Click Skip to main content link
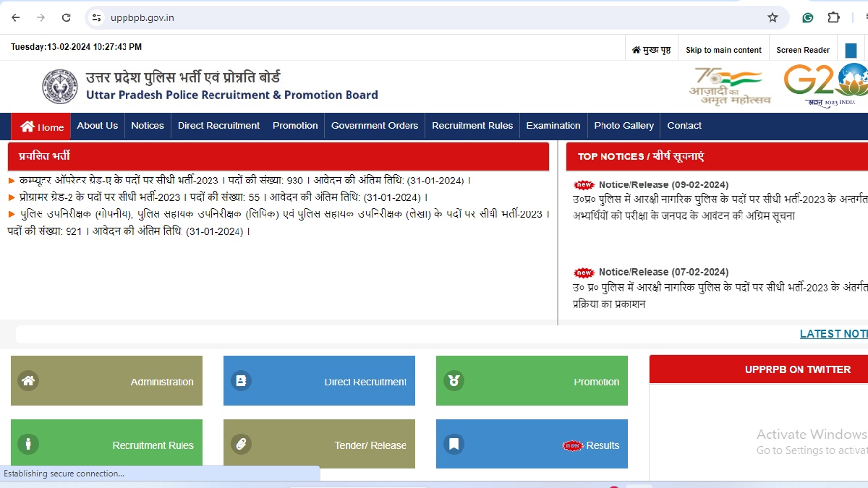This screenshot has width=868, height=488. pos(723,50)
